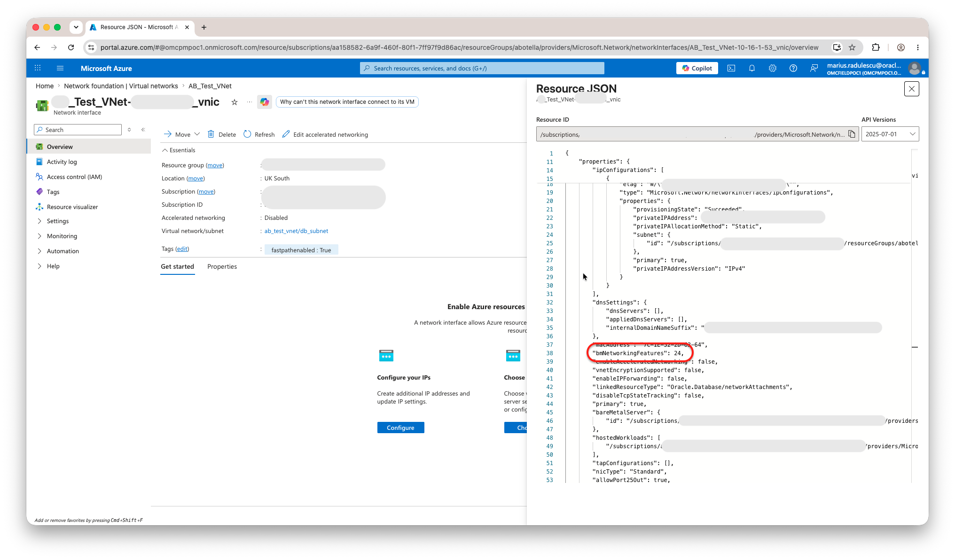
Task: Click the Location move link
Action: 196,179
